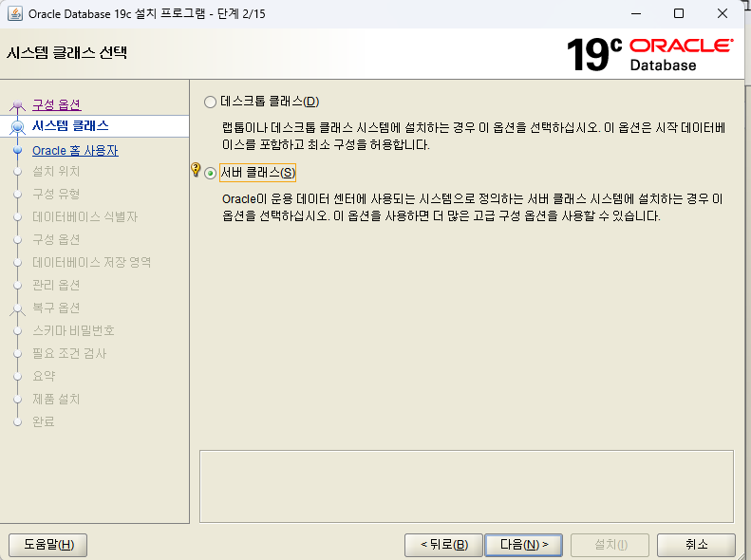
Task: Go to Oracle 홈 사용자 step link
Action: pyautogui.click(x=75, y=150)
